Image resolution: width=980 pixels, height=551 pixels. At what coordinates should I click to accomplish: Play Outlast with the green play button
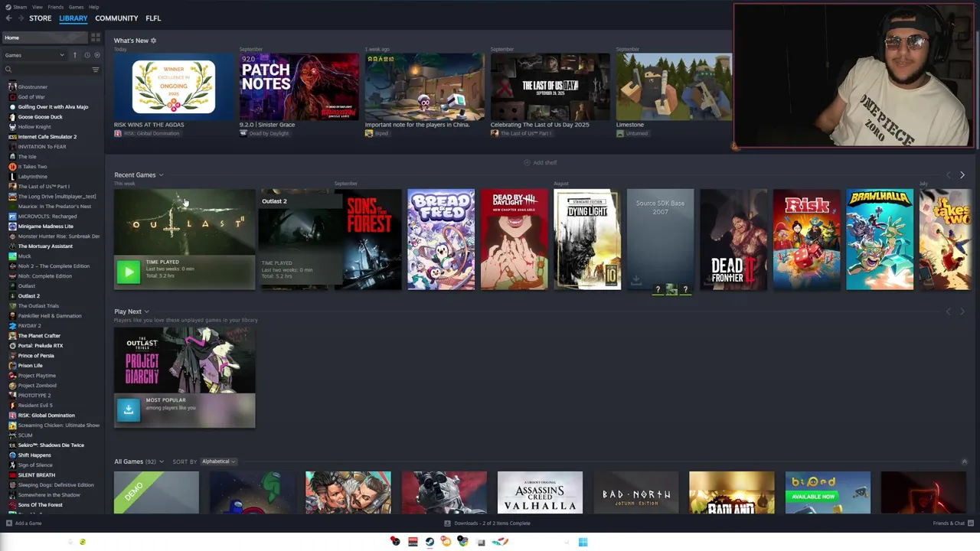click(129, 272)
